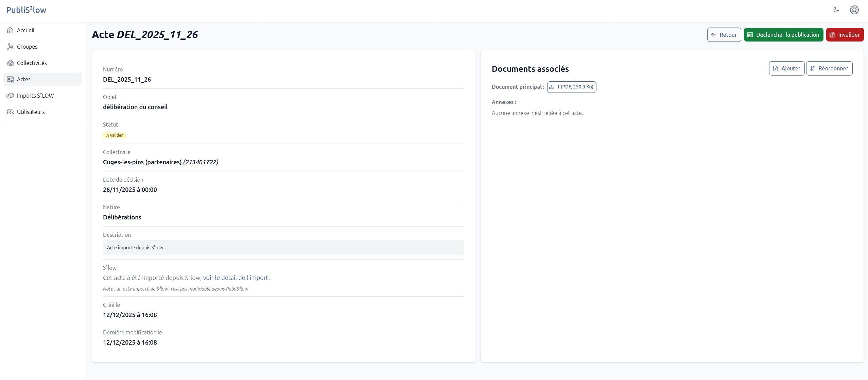Open the Groupes sidebar entry

pos(27,47)
